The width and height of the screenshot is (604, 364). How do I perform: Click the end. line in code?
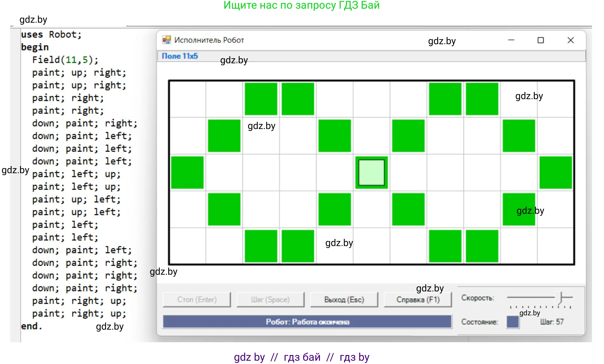[31, 326]
